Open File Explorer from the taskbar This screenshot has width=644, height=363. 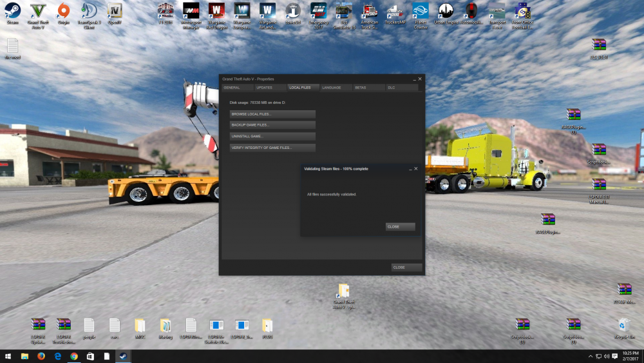tap(24, 357)
